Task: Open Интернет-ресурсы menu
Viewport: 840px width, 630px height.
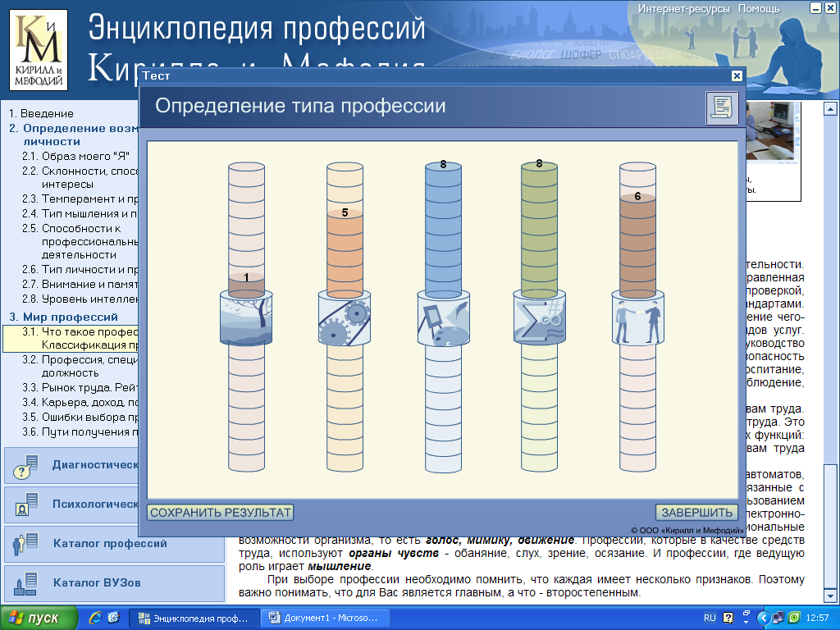Action: [x=683, y=9]
